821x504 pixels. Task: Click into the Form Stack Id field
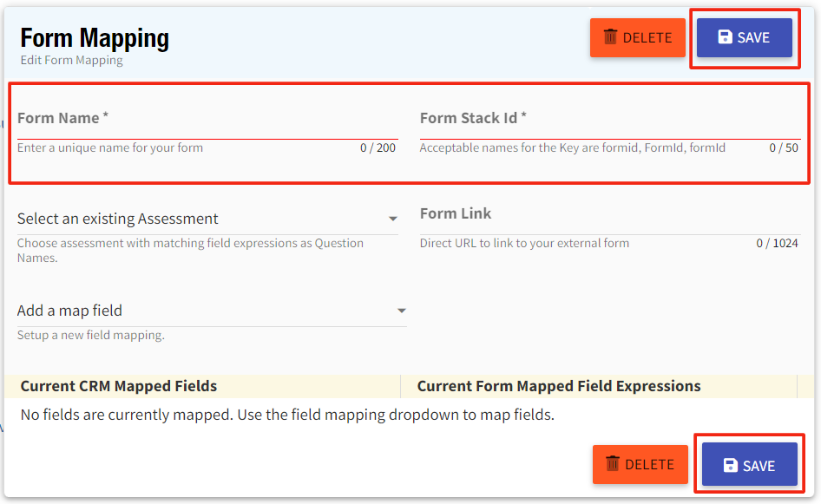point(609,122)
